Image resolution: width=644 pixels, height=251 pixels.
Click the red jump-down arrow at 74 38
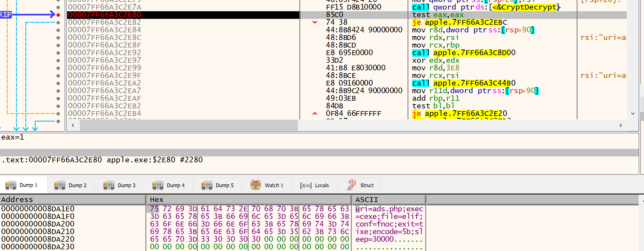tap(315, 22)
